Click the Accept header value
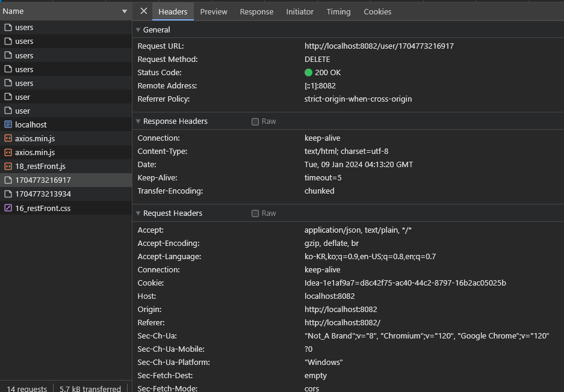The height and width of the screenshot is (392, 564). [358, 230]
